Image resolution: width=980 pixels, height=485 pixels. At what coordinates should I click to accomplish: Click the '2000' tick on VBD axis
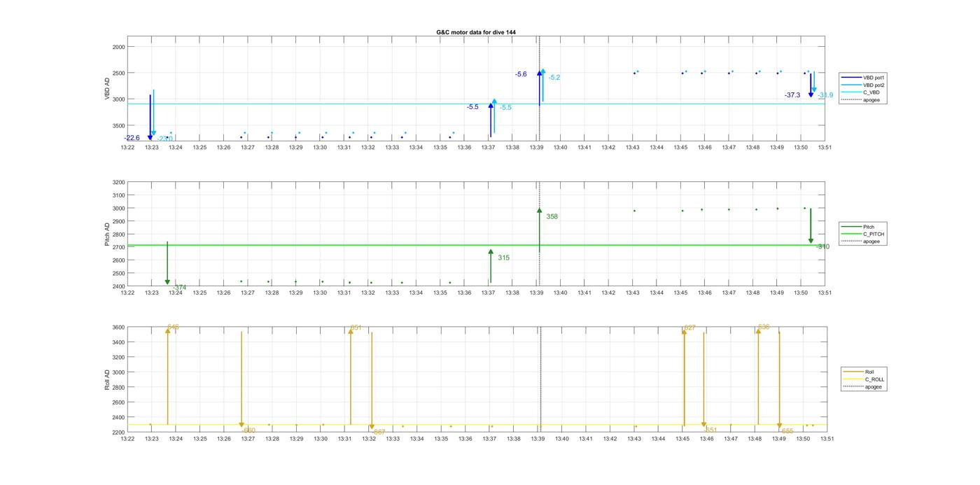(x=118, y=47)
